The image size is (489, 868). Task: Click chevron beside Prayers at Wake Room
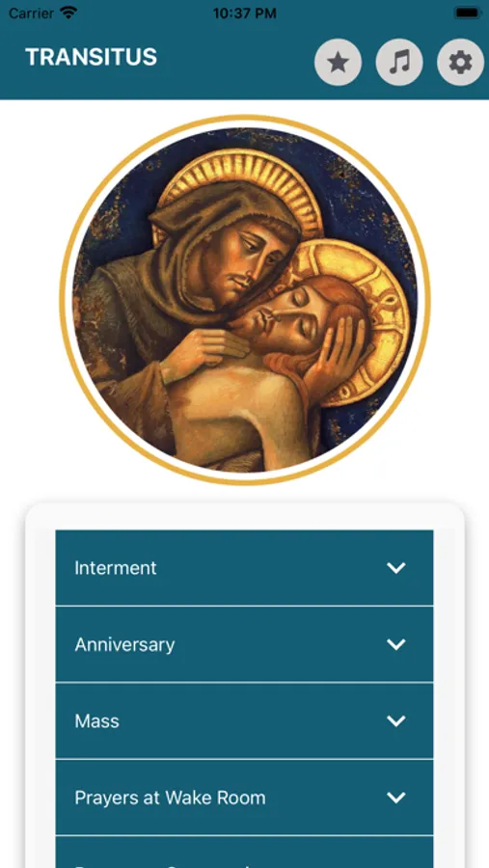click(396, 798)
